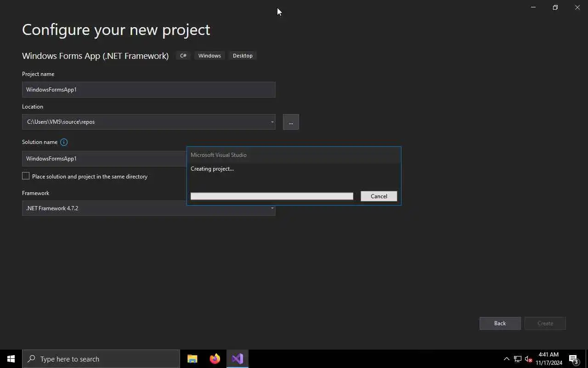Image resolution: width=588 pixels, height=368 pixels.
Task: Open the notification center icon
Action: pyautogui.click(x=573, y=359)
